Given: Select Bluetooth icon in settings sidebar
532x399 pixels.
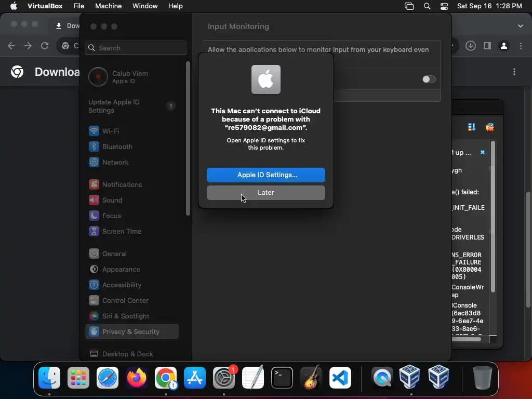Looking at the screenshot, I should click(x=94, y=147).
